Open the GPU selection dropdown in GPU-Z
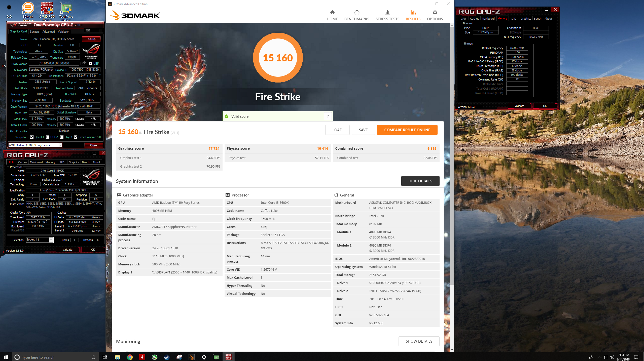644x361 pixels. (35, 145)
